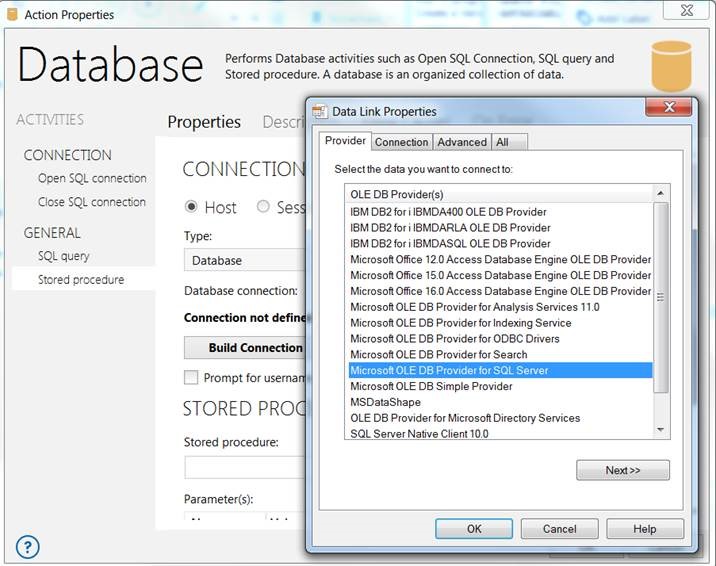Viewport: 716px width, 566px height.
Task: Click the Database cylinder icon
Action: 671,66
